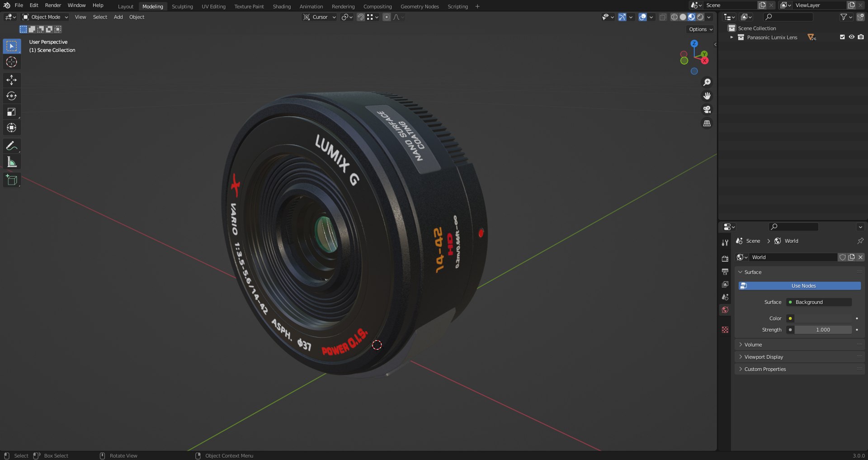
Task: Toggle proportional editing icon
Action: click(x=387, y=17)
